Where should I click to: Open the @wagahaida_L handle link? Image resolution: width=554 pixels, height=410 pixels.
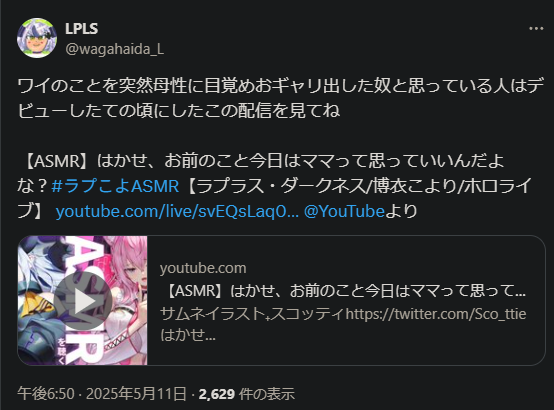(x=114, y=49)
